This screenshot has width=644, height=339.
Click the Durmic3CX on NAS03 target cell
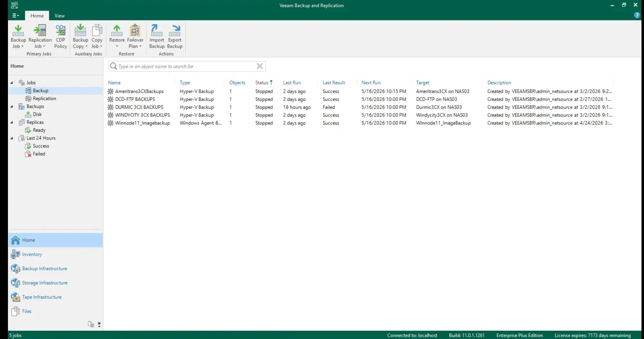(x=439, y=107)
